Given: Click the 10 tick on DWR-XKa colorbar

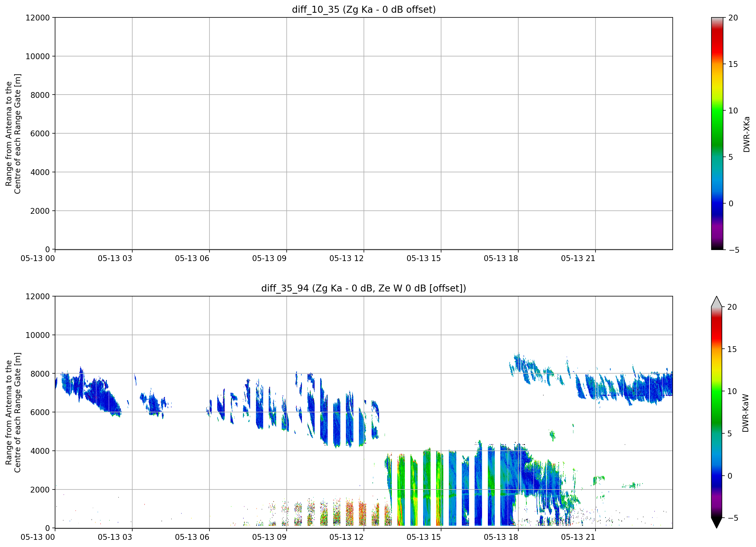Looking at the screenshot, I should [x=733, y=111].
